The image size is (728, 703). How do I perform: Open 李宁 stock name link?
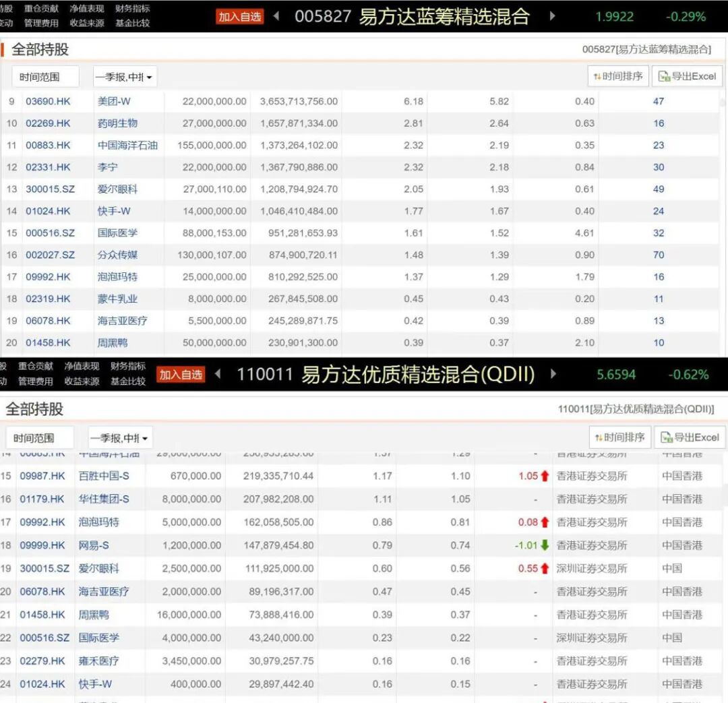107,167
